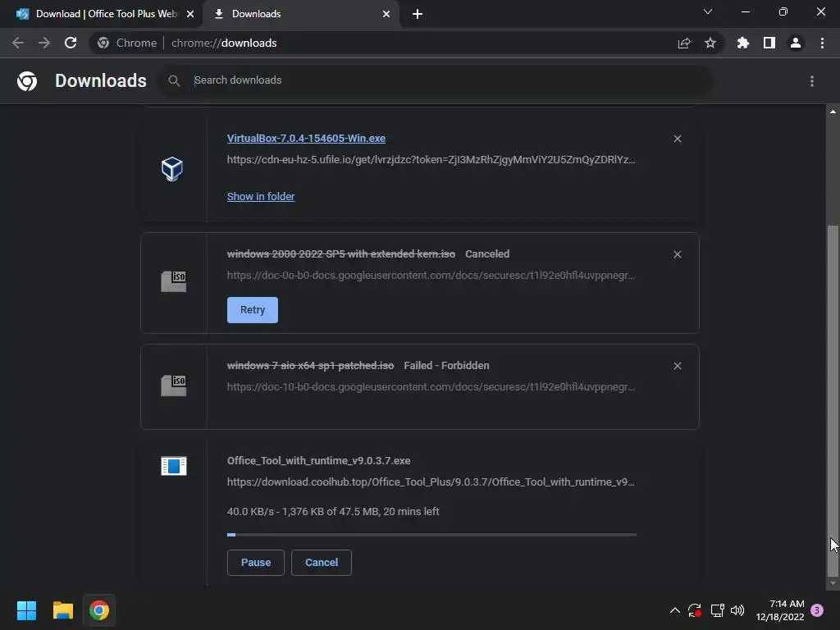Retry the canceled windows 2000 download
The height and width of the screenshot is (630, 840).
[253, 309]
